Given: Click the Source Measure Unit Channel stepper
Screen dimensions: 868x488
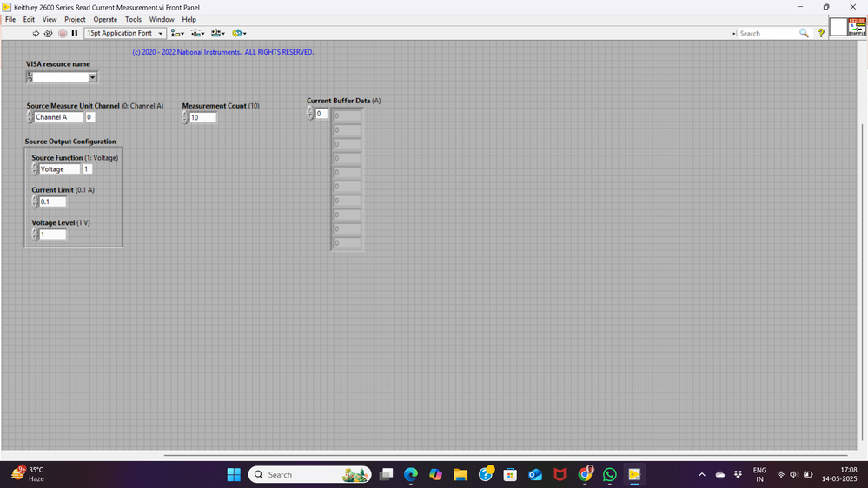Looking at the screenshot, I should 30,116.
